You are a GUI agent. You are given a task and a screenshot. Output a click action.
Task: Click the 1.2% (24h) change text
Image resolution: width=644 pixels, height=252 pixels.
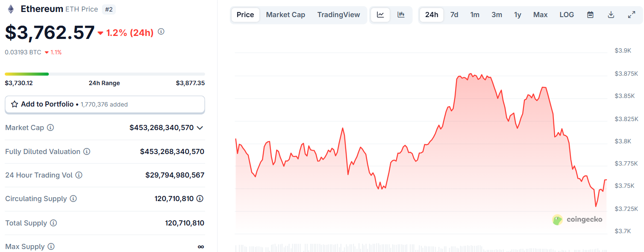tap(130, 33)
